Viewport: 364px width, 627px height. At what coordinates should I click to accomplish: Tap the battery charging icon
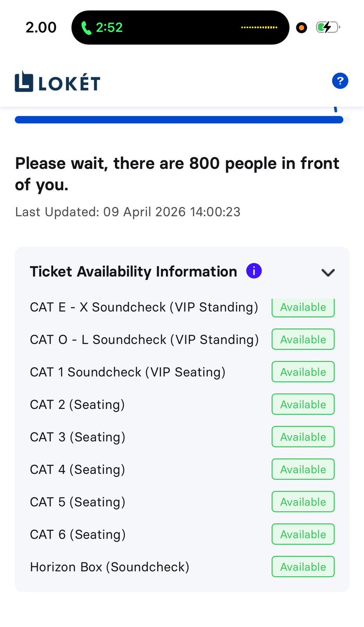click(327, 28)
